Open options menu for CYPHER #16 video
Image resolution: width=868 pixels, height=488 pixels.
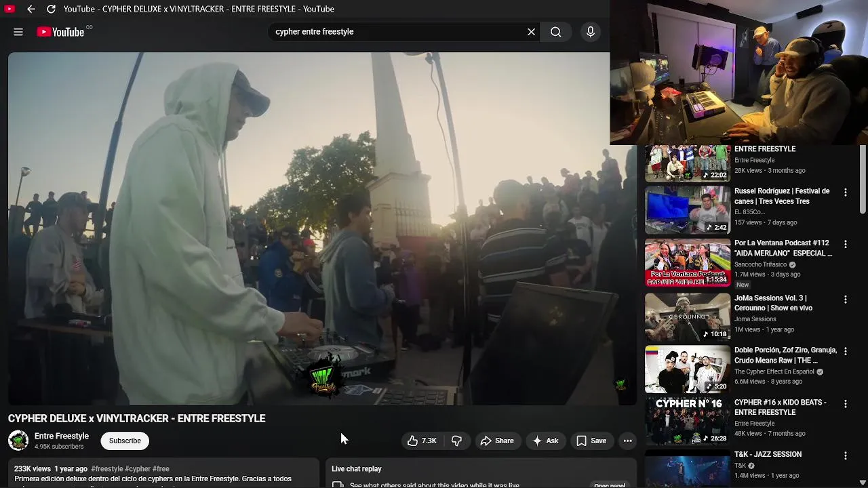845,404
